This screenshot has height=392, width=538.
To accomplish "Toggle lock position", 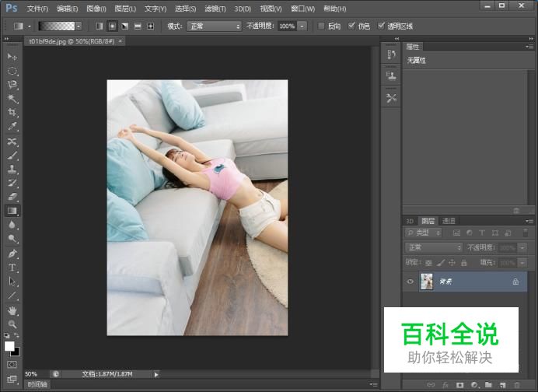I will (x=452, y=263).
